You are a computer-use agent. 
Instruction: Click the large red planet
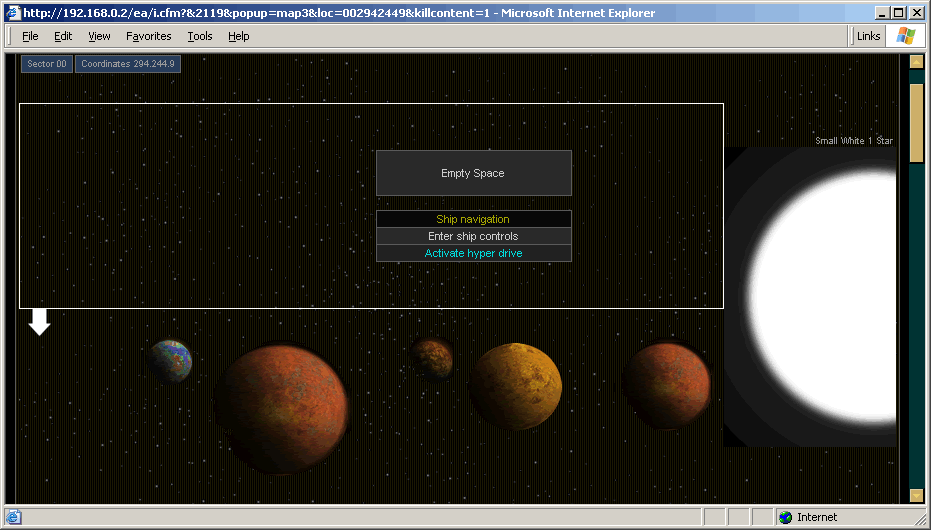[x=282, y=408]
